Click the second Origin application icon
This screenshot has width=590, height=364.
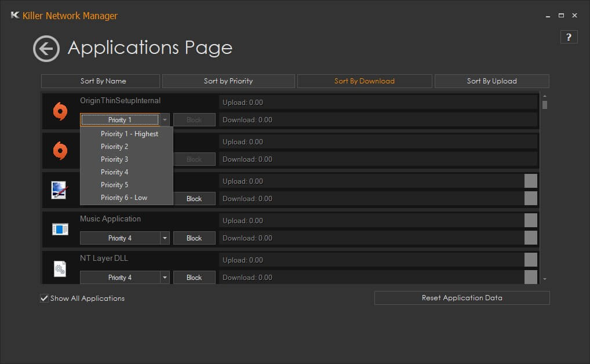pos(60,150)
